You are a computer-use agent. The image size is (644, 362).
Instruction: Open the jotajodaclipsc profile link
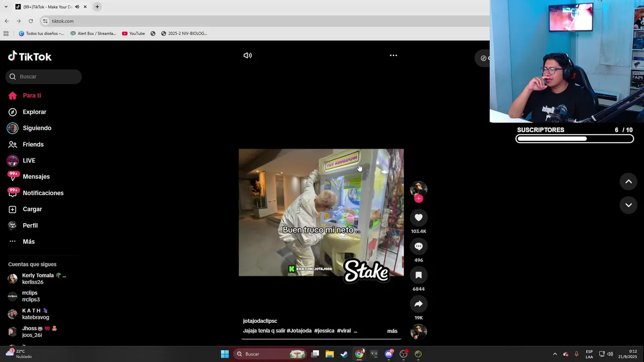260,321
